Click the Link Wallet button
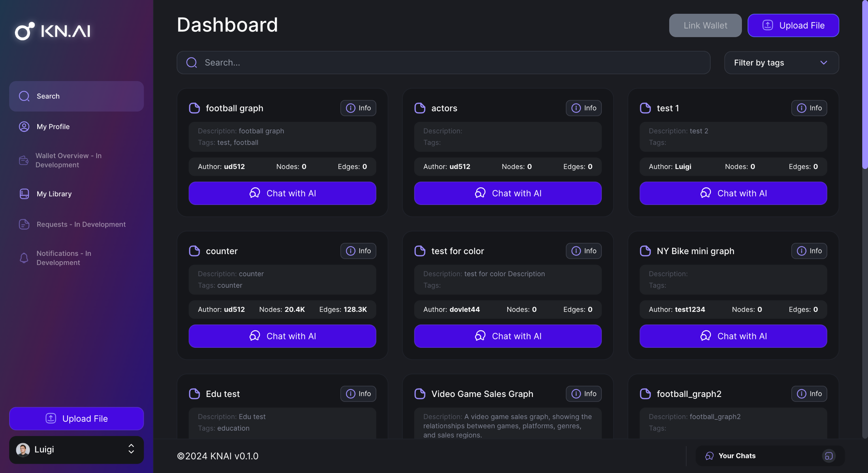This screenshot has width=868, height=473. click(705, 25)
